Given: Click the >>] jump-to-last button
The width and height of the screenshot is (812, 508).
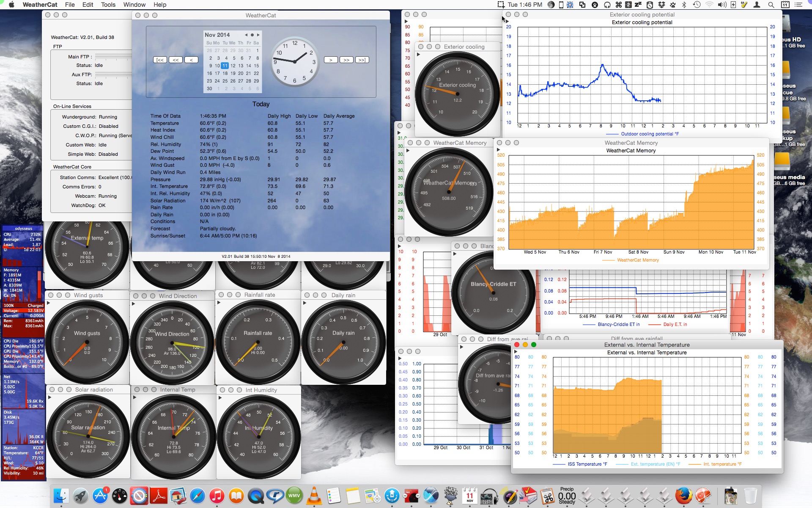Looking at the screenshot, I should pyautogui.click(x=362, y=60).
